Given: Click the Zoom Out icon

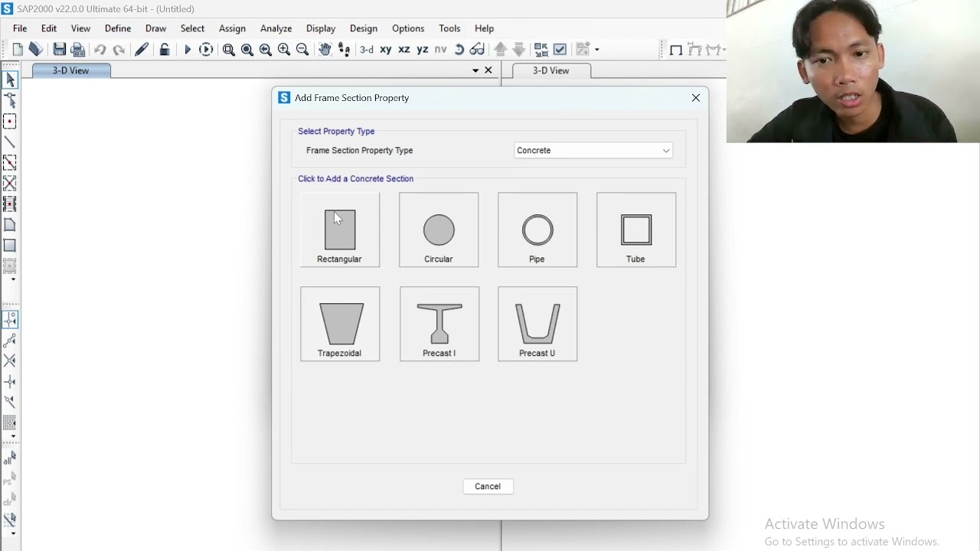Looking at the screenshot, I should point(302,50).
